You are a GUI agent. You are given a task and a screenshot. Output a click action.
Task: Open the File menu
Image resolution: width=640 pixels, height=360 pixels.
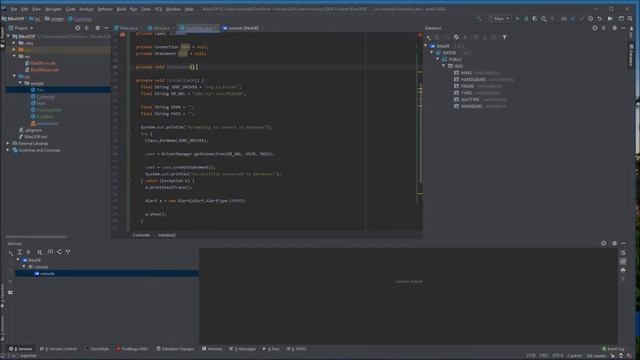[x=14, y=9]
